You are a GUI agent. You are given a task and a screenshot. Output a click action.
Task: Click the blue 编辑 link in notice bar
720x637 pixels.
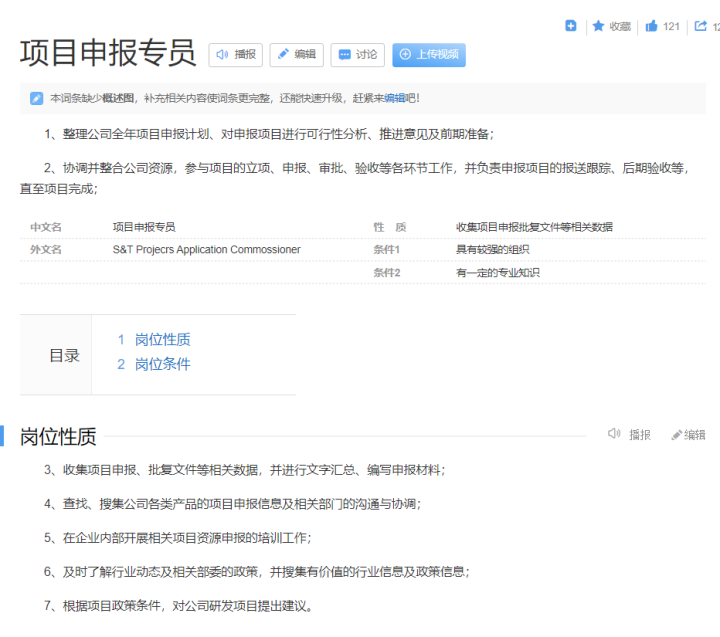coord(394,98)
